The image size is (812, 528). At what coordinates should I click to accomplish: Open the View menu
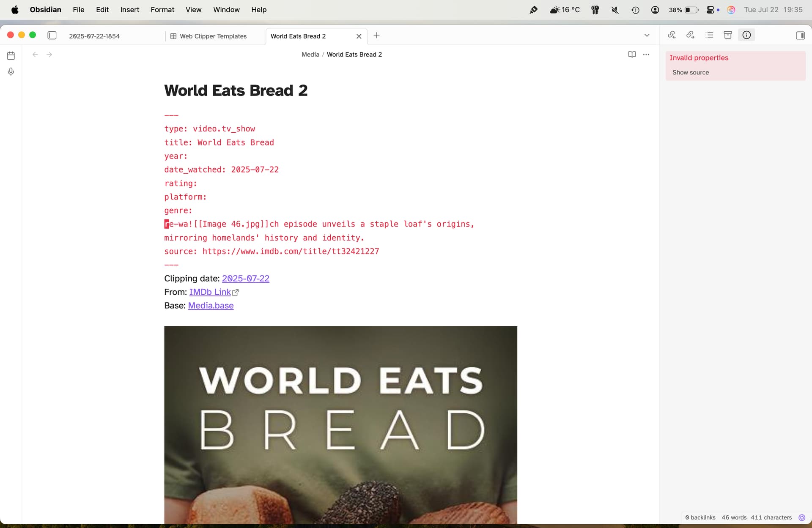tap(193, 10)
